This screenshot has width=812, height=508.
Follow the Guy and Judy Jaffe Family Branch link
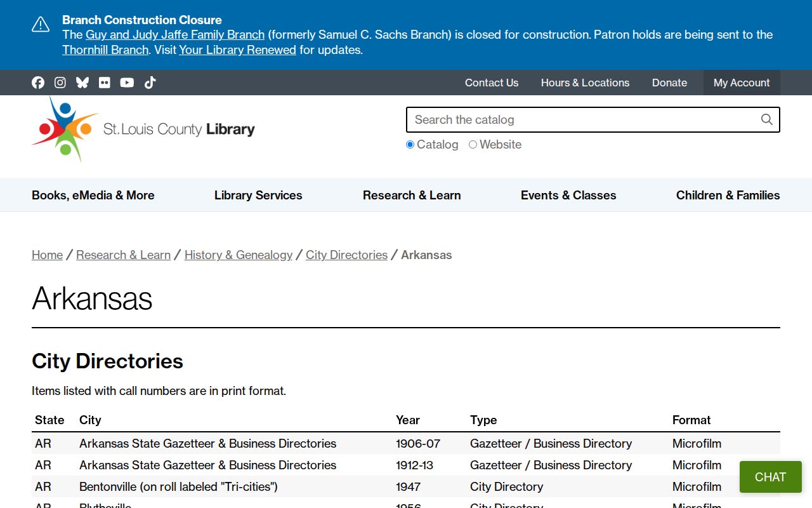click(175, 34)
